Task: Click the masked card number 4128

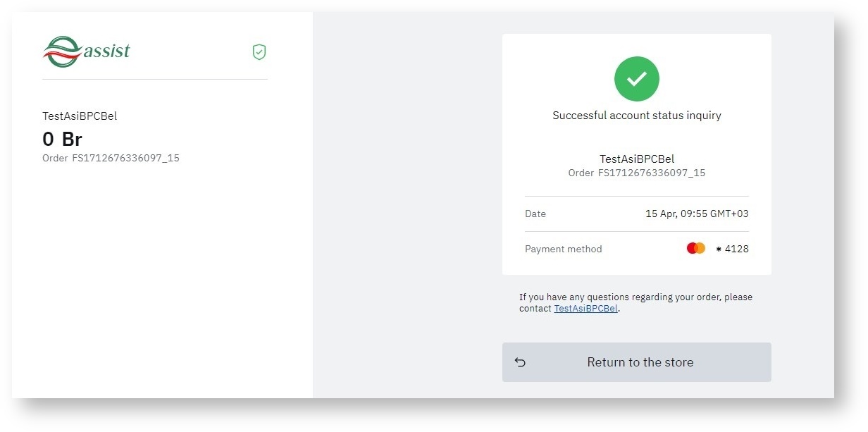Action: 736,249
